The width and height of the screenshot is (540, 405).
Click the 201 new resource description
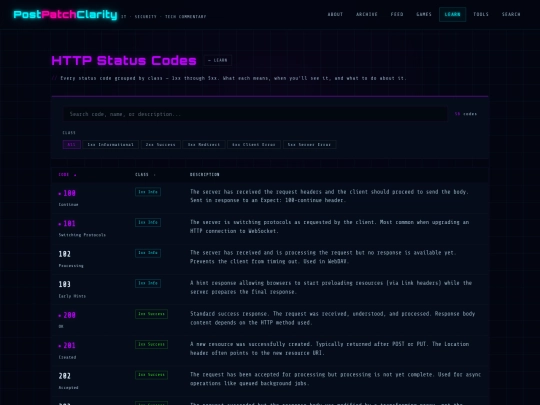click(x=329, y=349)
